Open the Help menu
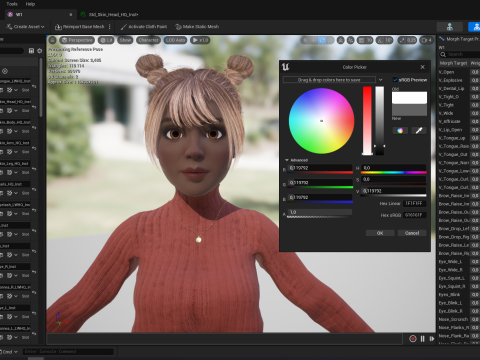Screen dimensions: 480x360 tap(30, 4)
